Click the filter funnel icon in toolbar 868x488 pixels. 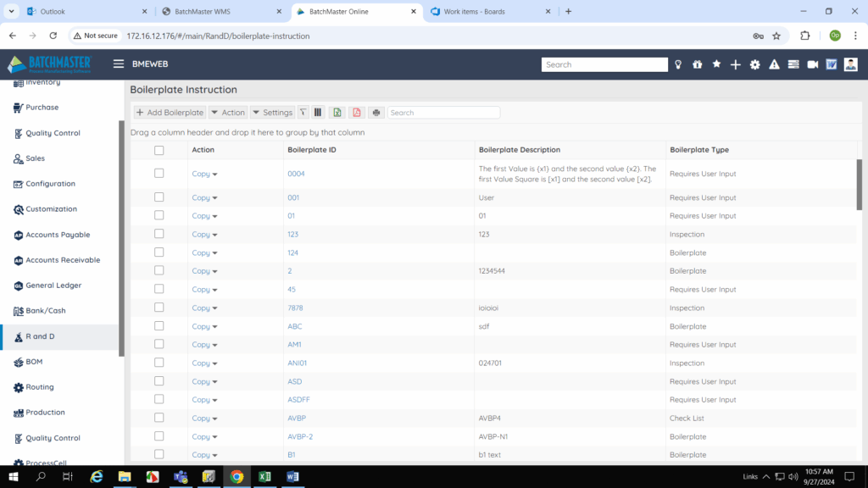303,113
